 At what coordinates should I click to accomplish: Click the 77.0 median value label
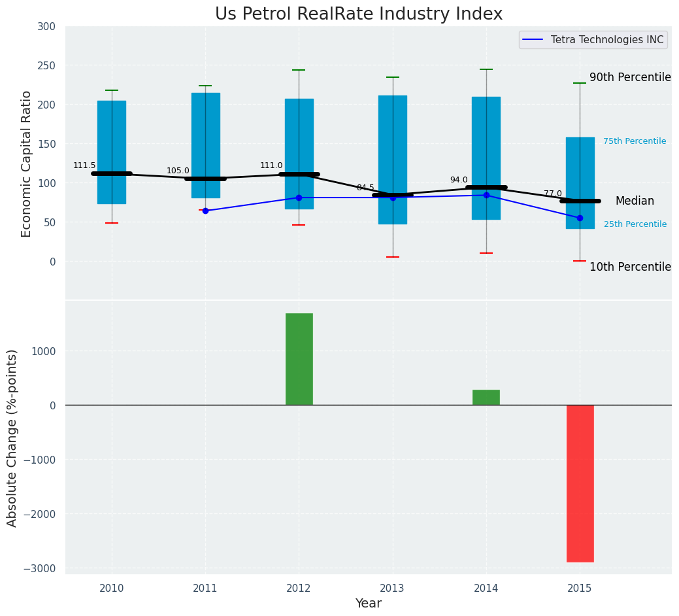pyautogui.click(x=553, y=194)
